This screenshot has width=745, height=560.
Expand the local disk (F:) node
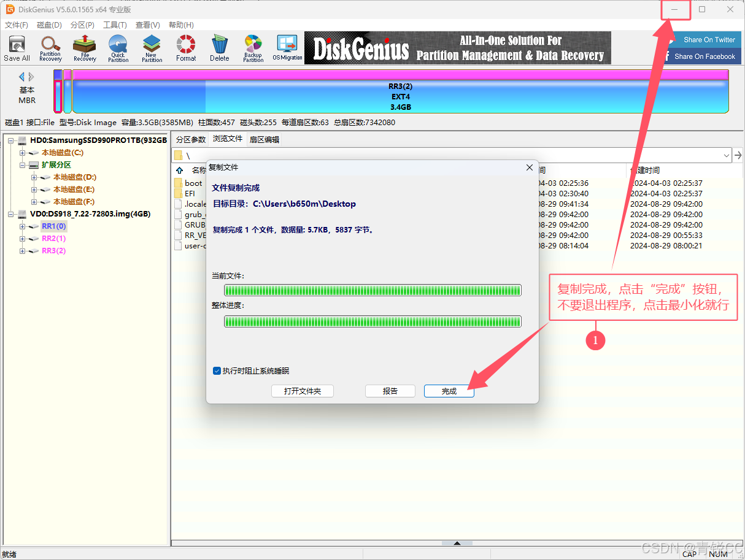coord(34,202)
